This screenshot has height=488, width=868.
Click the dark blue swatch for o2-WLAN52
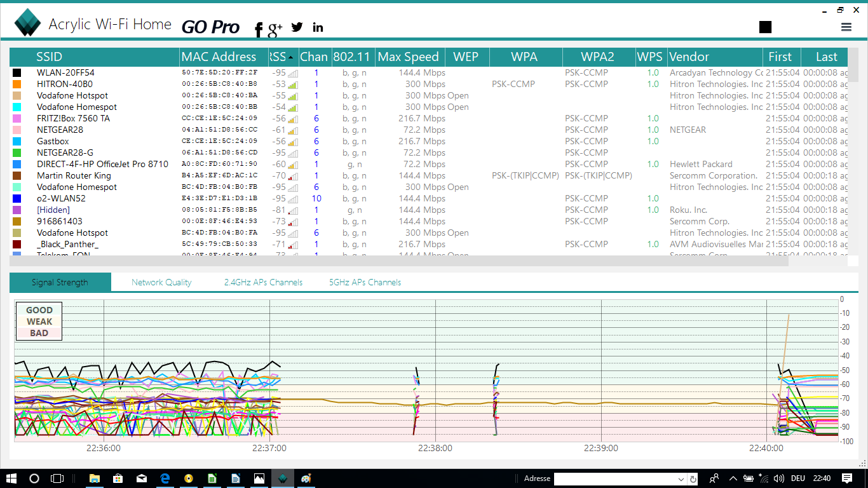17,199
